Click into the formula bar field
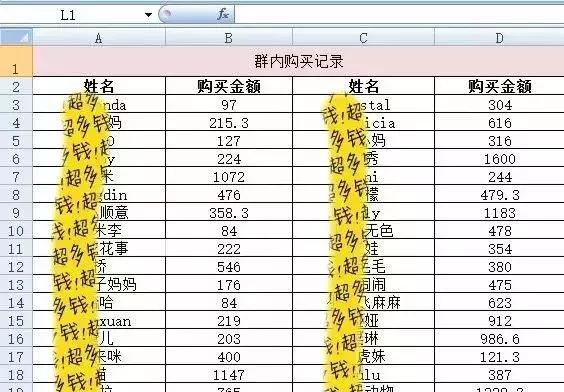The image size is (564, 392). pos(399,15)
